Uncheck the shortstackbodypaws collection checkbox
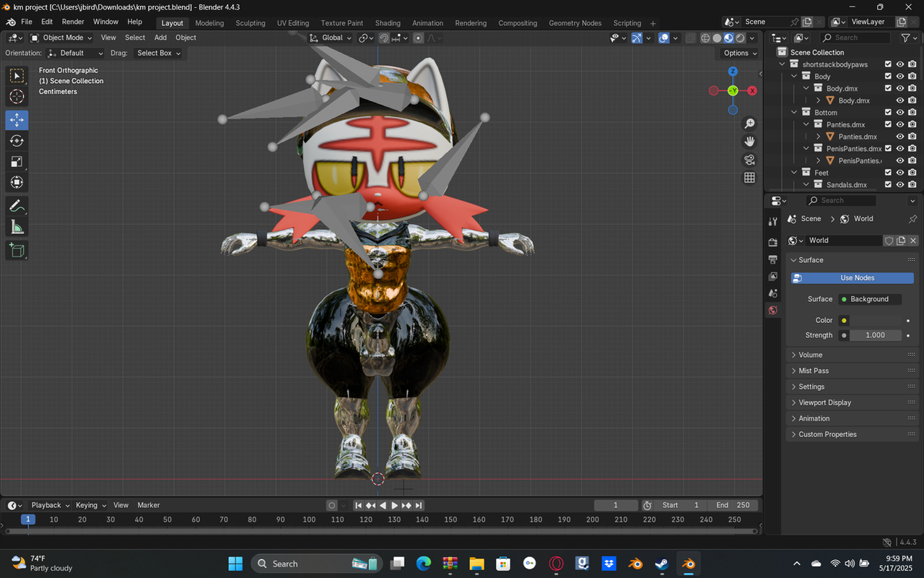The image size is (924, 578). click(888, 64)
